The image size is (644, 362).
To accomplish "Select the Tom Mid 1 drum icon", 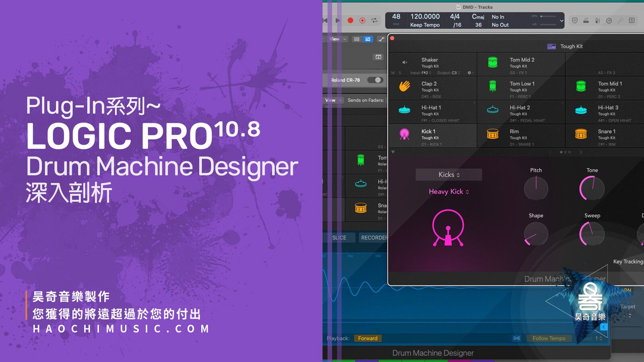I will [x=581, y=86].
